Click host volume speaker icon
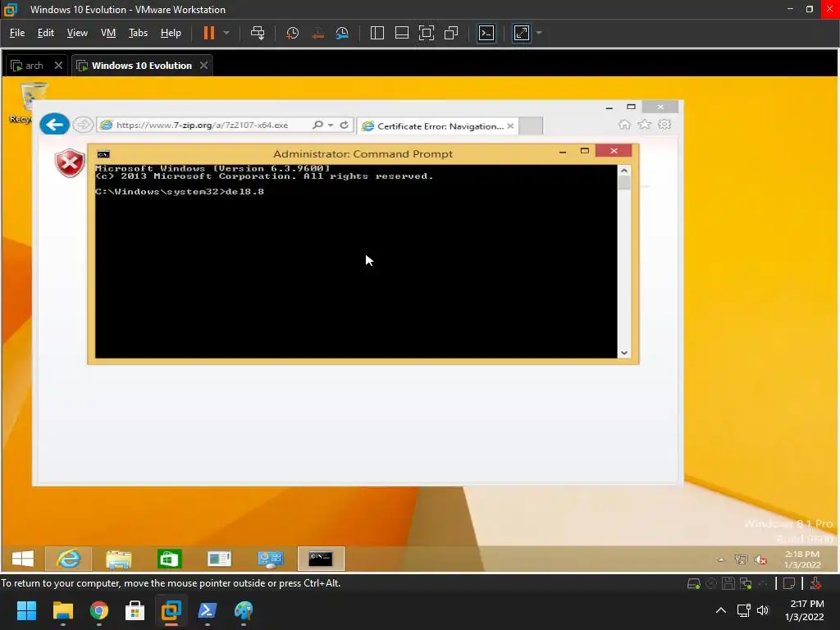The width and height of the screenshot is (840, 630). click(763, 610)
